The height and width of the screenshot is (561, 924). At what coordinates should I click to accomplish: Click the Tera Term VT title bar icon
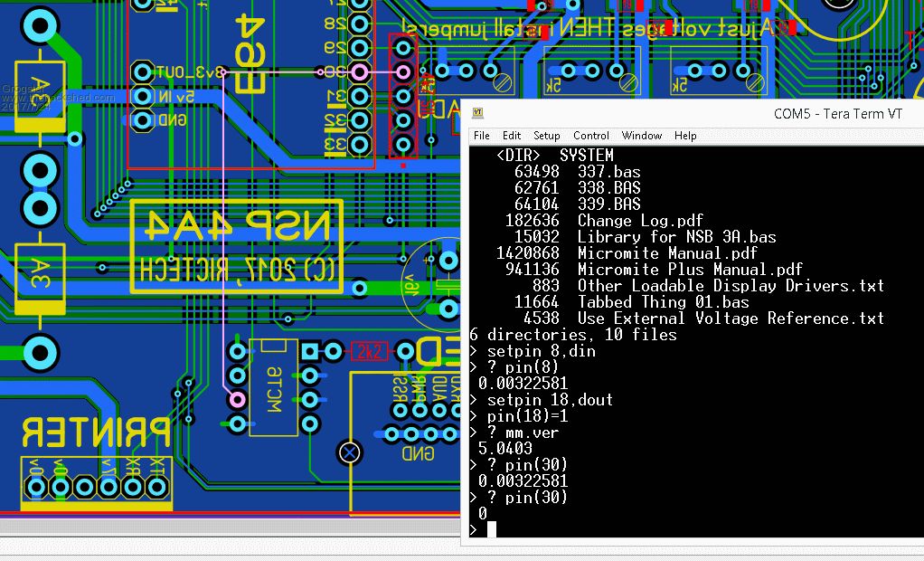(477, 113)
